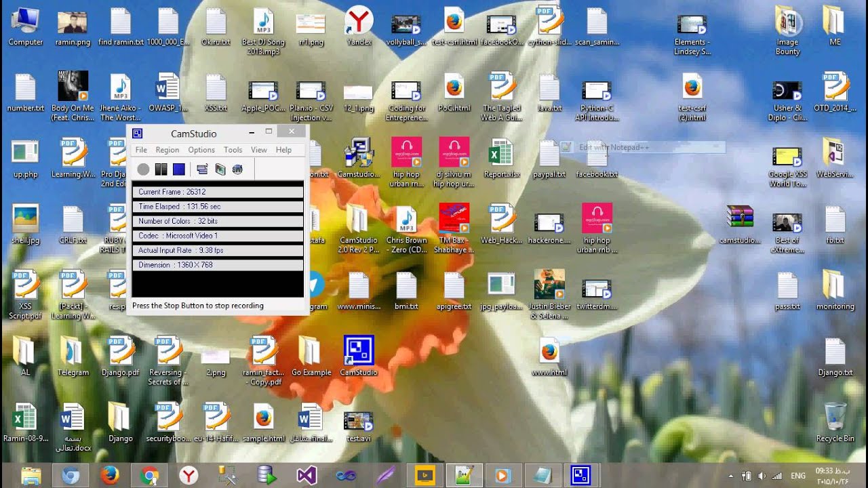Image resolution: width=868 pixels, height=488 pixels.
Task: Pause the recording with the Pause button
Action: 161,169
